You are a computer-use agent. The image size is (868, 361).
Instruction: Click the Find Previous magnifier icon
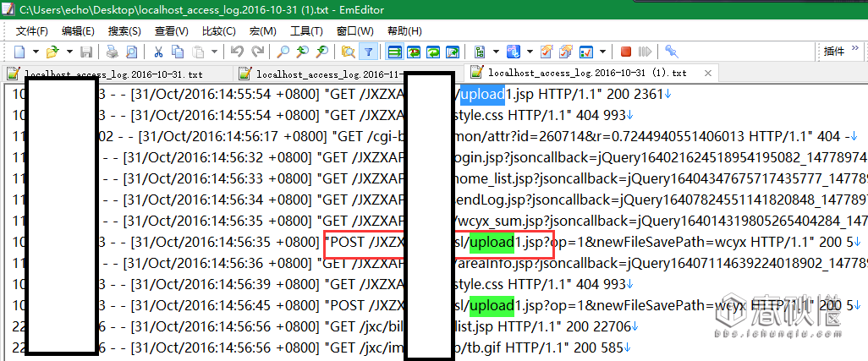(x=302, y=52)
